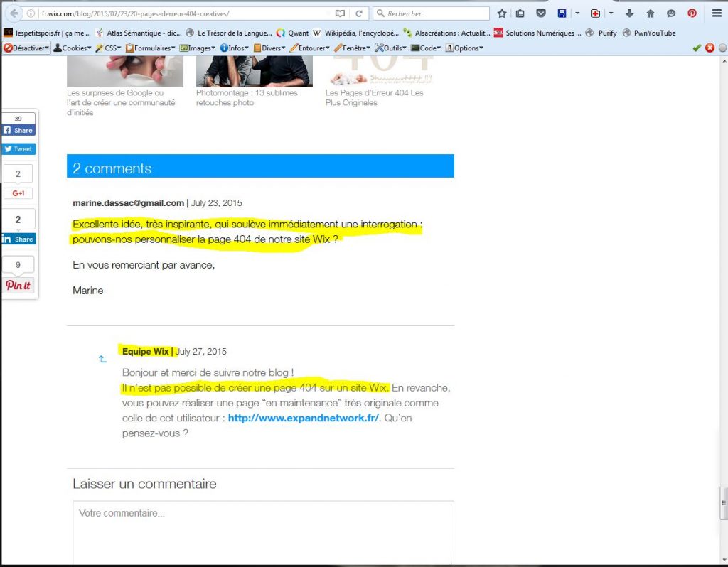Open the downloads arrow icon

[x=629, y=13]
